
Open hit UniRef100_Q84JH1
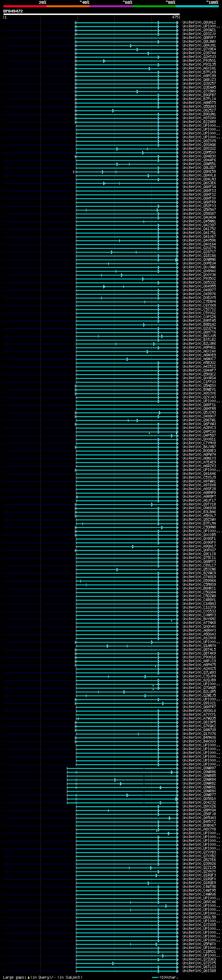[x=199, y=45]
